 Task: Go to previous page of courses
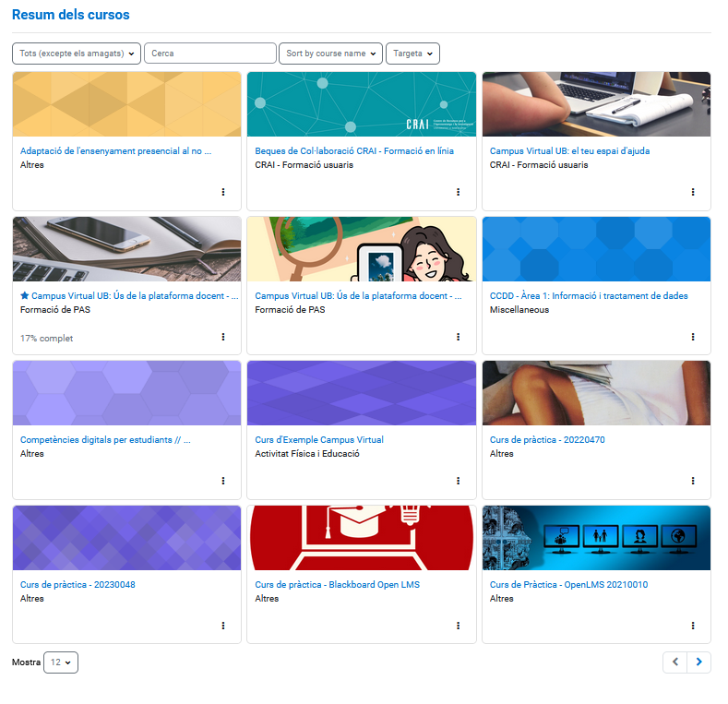tap(675, 662)
